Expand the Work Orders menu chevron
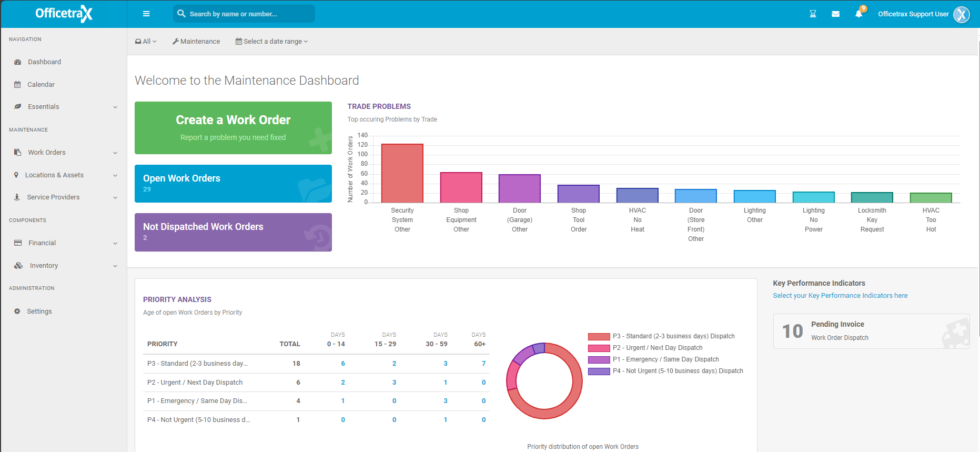 [115, 153]
